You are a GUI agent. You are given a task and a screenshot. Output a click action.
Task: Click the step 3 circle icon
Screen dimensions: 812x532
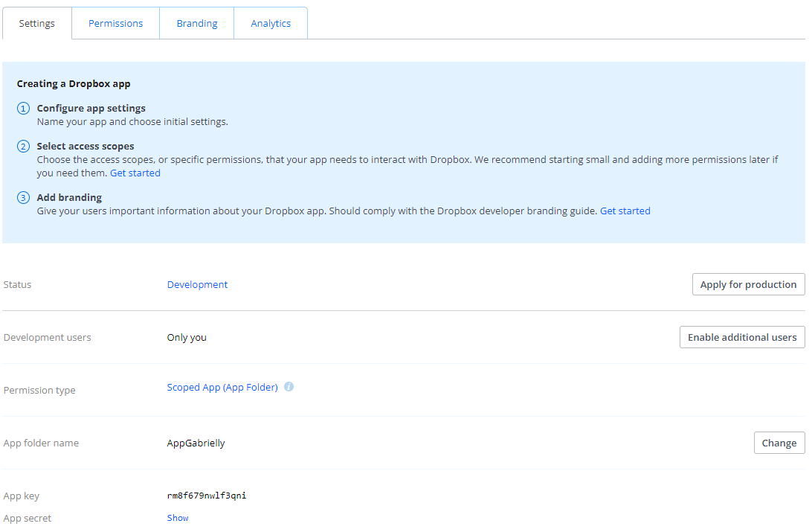pyautogui.click(x=24, y=198)
